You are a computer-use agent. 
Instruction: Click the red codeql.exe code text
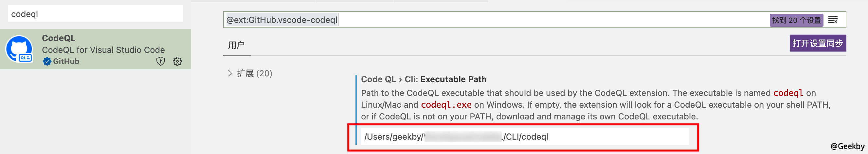coord(446,105)
